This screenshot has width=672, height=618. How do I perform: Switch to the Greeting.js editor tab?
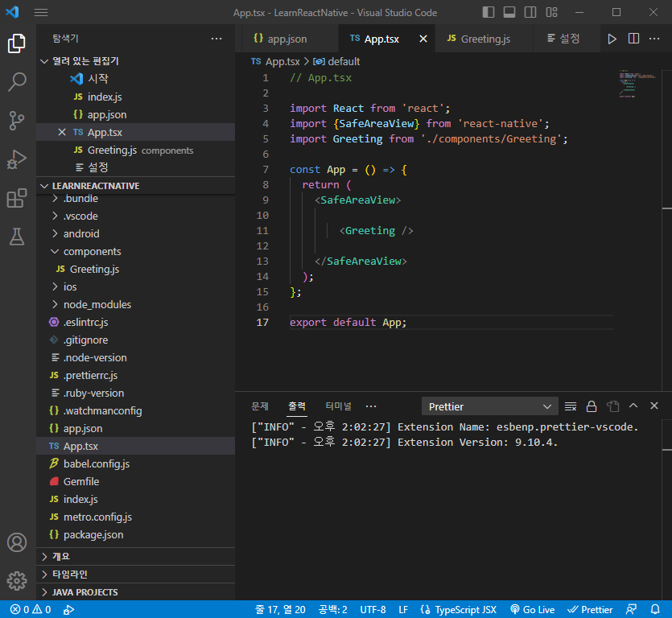[484, 39]
